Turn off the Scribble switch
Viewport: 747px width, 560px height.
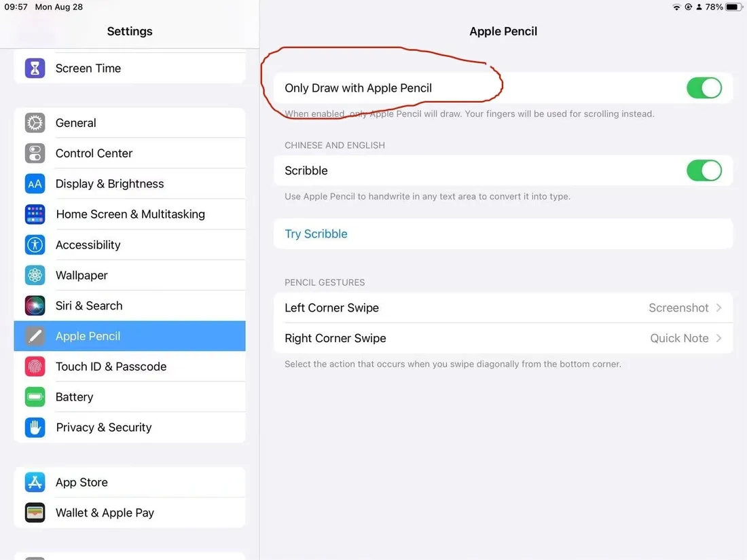tap(704, 170)
